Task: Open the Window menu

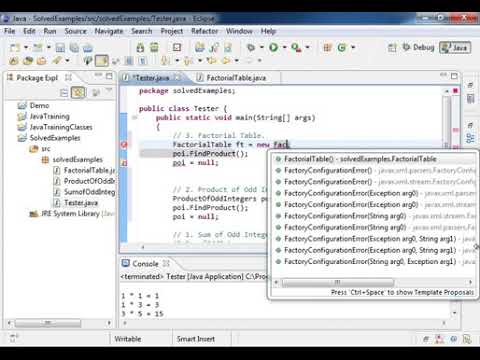Action: 239,31
